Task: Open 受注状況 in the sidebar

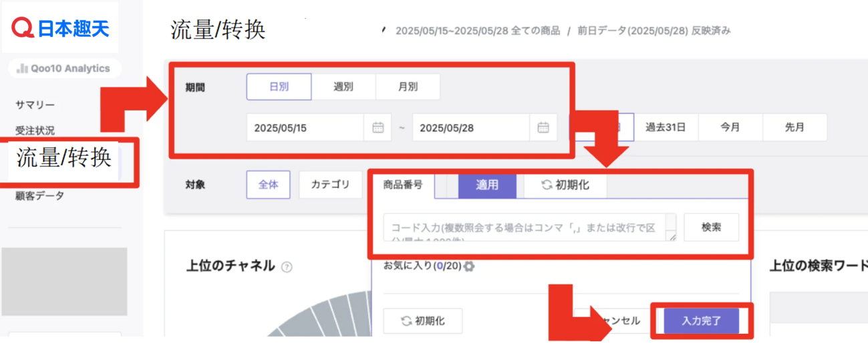Action: click(35, 130)
